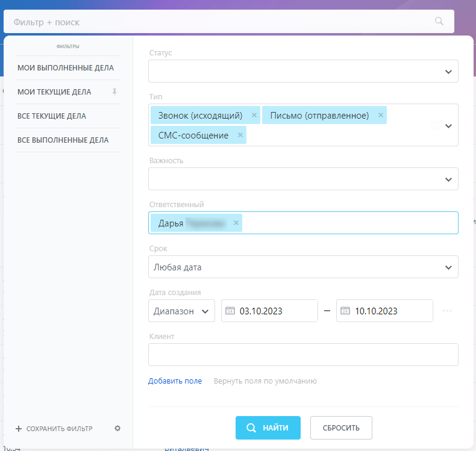The width and height of the screenshot is (476, 451).
Task: Open calendar icon for start date 03.10.2023
Action: tap(230, 311)
